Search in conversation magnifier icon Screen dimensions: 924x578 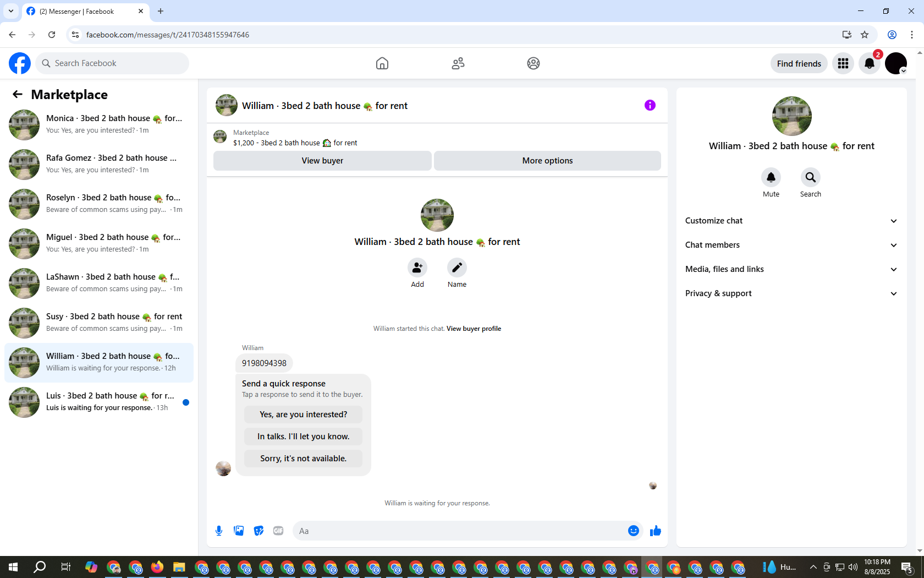point(811,177)
